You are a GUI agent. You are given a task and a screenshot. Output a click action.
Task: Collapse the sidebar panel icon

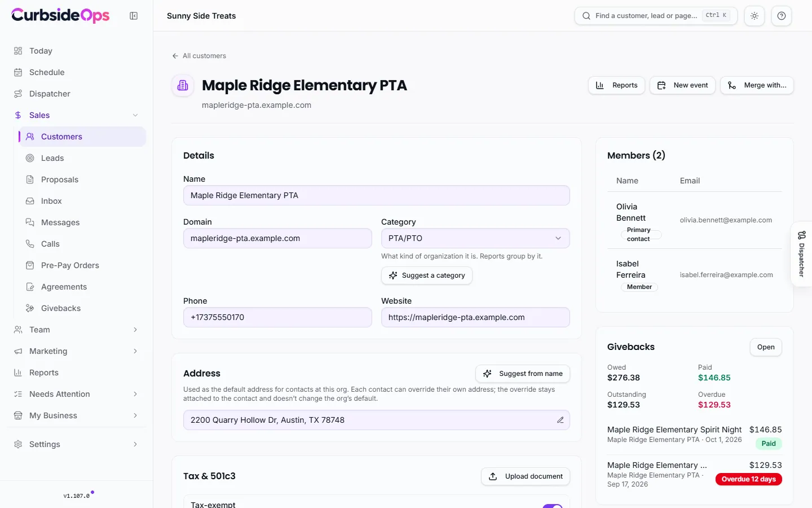[x=134, y=16]
